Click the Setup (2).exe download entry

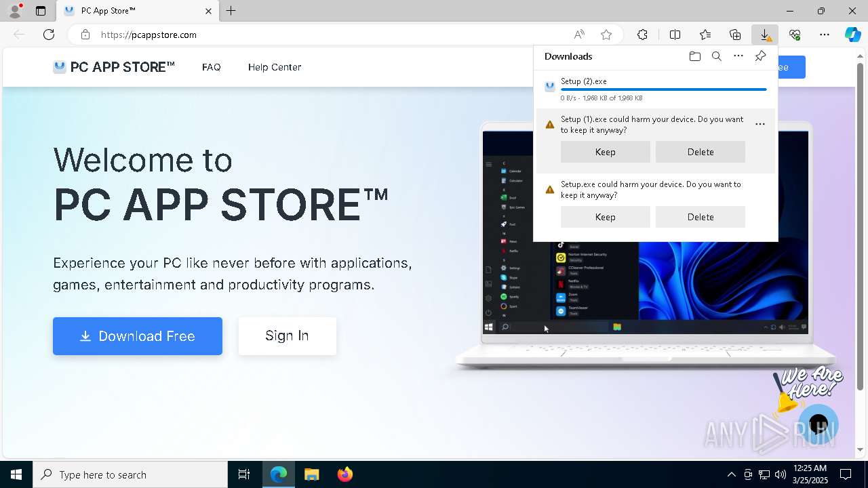656,89
